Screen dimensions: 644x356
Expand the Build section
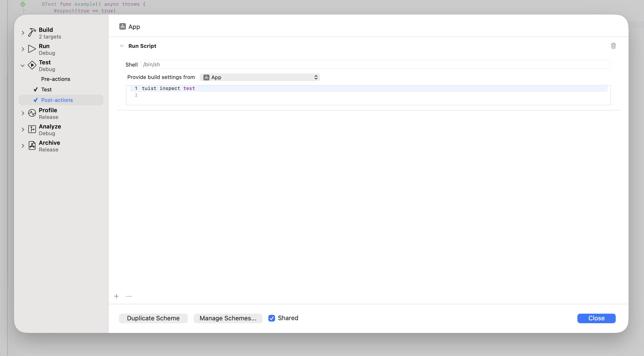pyautogui.click(x=23, y=33)
